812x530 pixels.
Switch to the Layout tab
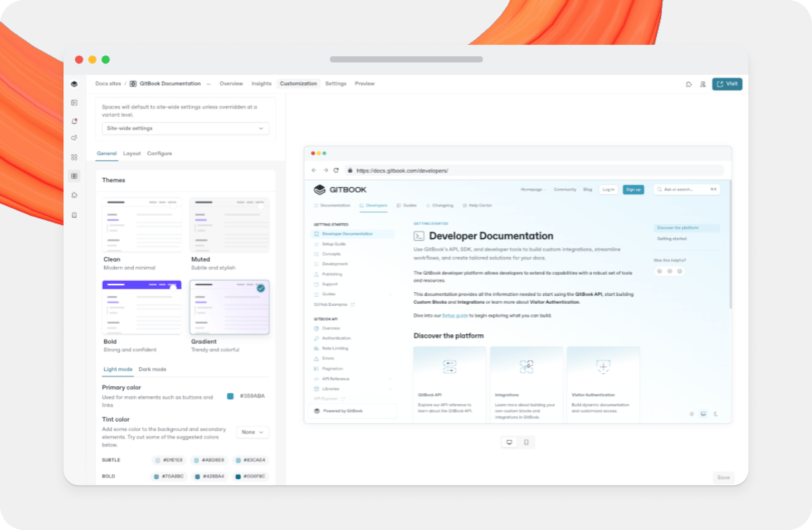pyautogui.click(x=132, y=154)
